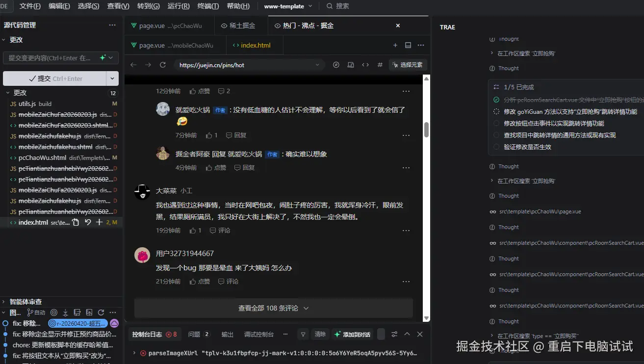This screenshot has width=644, height=364.
Task: Refresh the juejin.cn preview page
Action: click(x=162, y=64)
